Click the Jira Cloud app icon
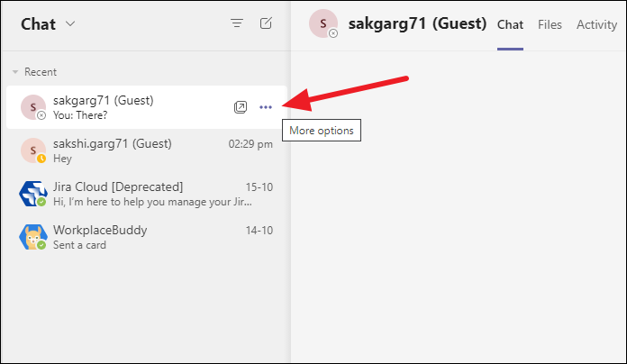 (x=33, y=194)
